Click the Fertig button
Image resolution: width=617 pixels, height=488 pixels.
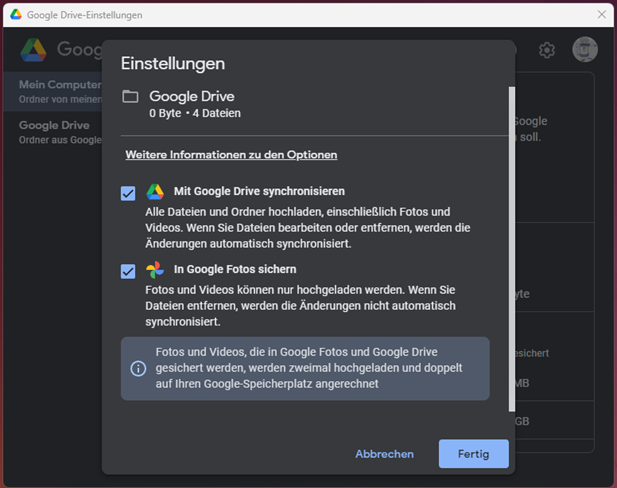pyautogui.click(x=474, y=454)
